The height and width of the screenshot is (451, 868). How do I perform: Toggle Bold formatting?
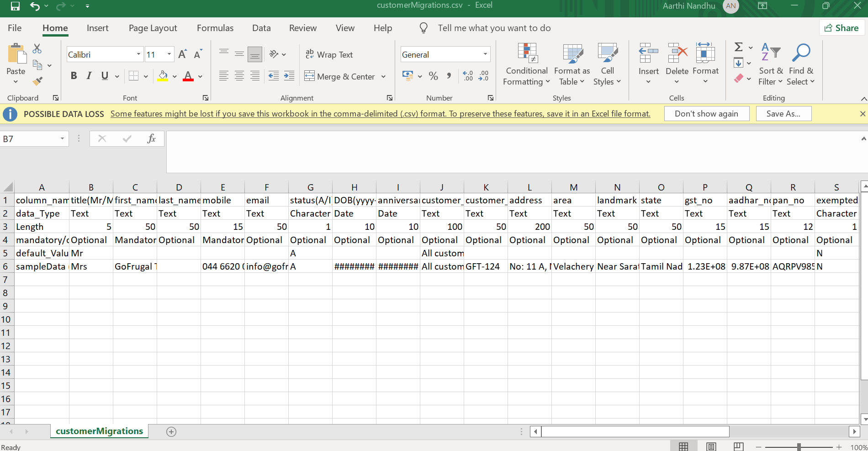point(74,76)
